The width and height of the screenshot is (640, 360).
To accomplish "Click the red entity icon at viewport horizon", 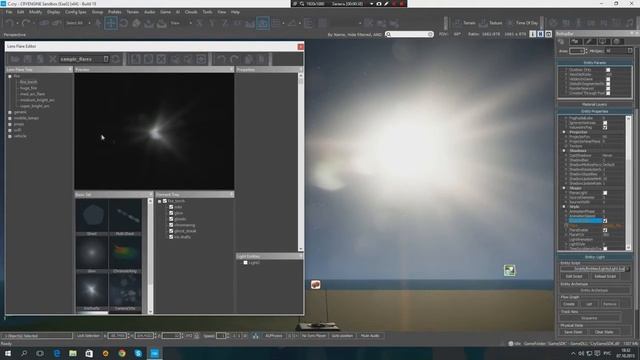I will click(315, 284).
